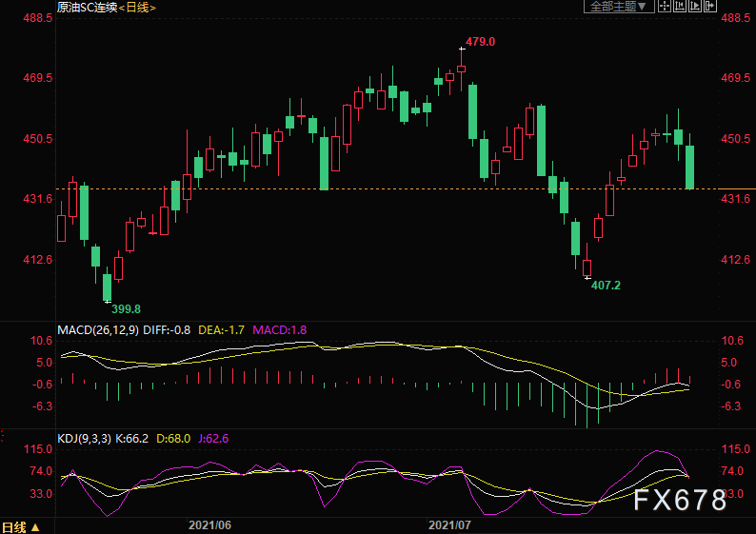Click the 407.2 low price label
756x534 pixels.
coord(607,286)
